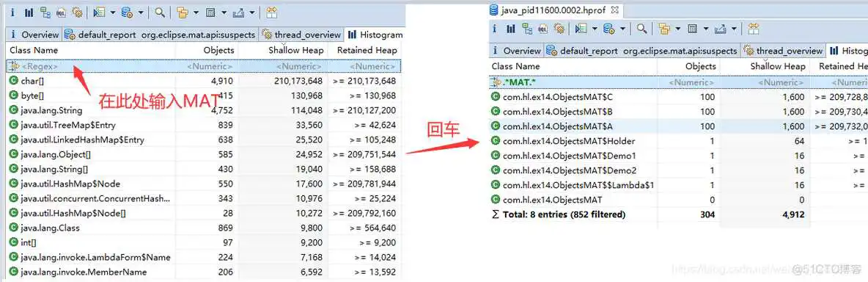This screenshot has height=282, width=868.
Task: Click the .*MAT.* filter field in right window
Action: [573, 82]
